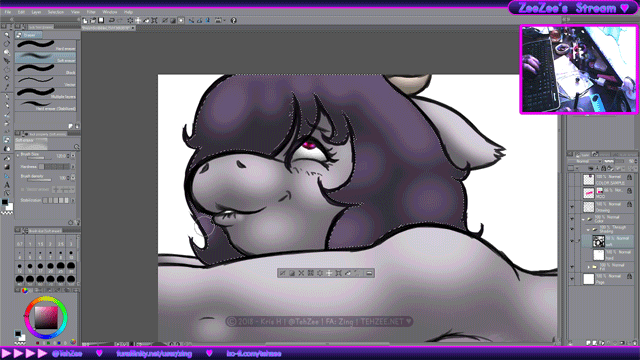Toggle visibility of the Page layer

tap(571, 279)
